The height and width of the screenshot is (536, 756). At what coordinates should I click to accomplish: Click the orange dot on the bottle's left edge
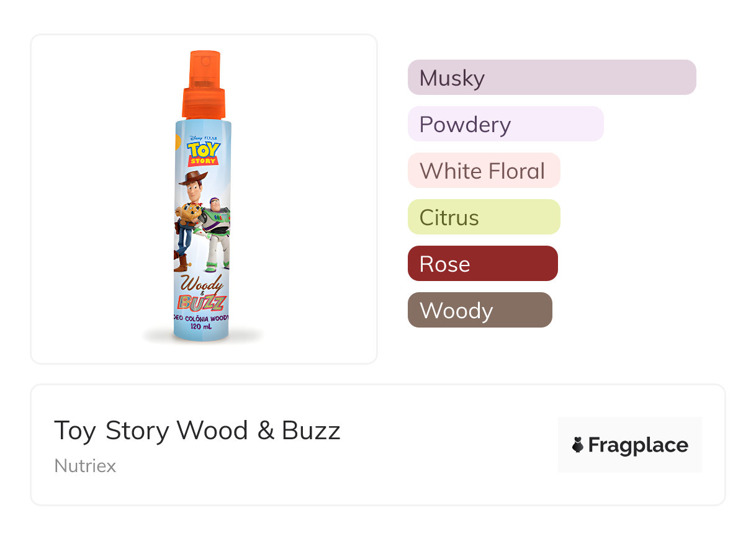(x=177, y=143)
